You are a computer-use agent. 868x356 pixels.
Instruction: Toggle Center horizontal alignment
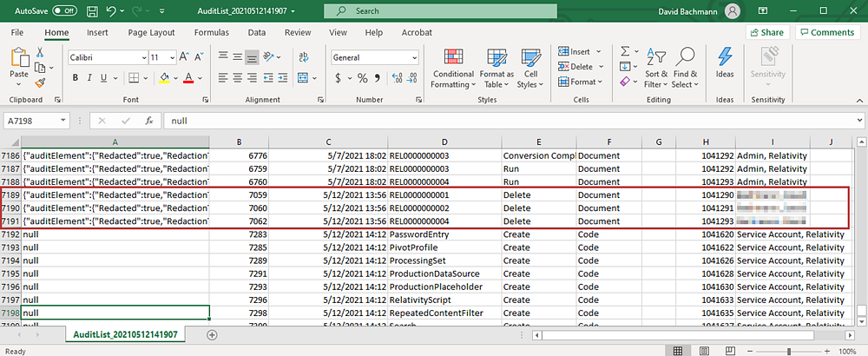tap(238, 77)
